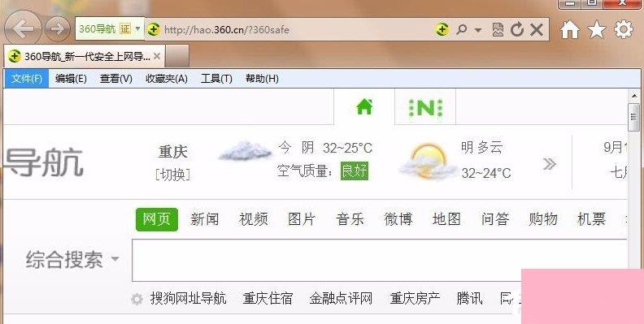Viewport: 644px width, 324px height.
Task: Open a new tab button
Action: pos(177,56)
